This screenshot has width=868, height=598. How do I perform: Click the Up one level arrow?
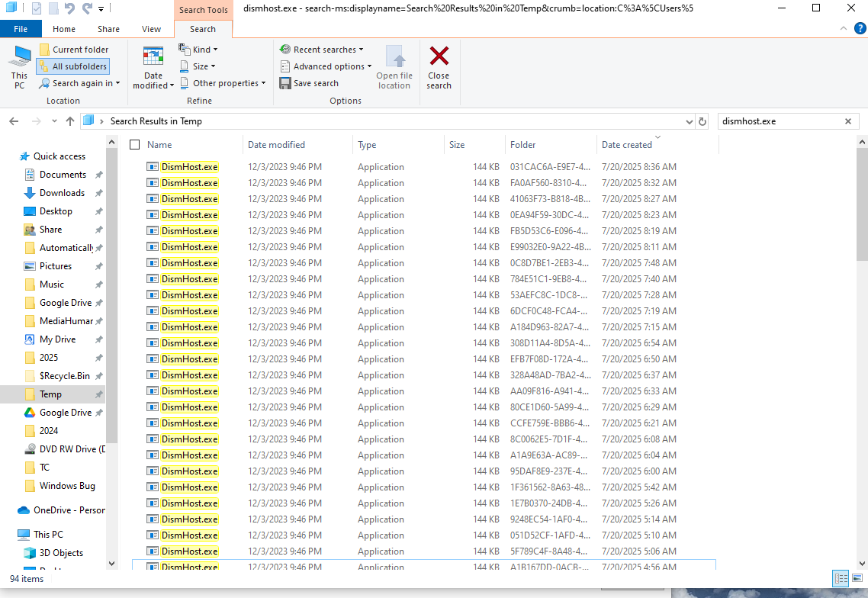coord(69,121)
